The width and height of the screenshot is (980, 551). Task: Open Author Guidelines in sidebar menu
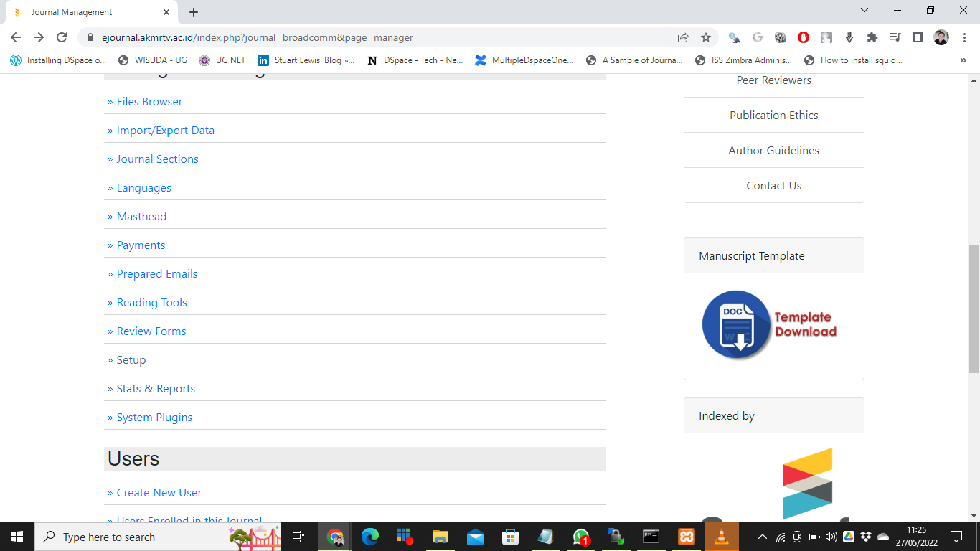(773, 150)
